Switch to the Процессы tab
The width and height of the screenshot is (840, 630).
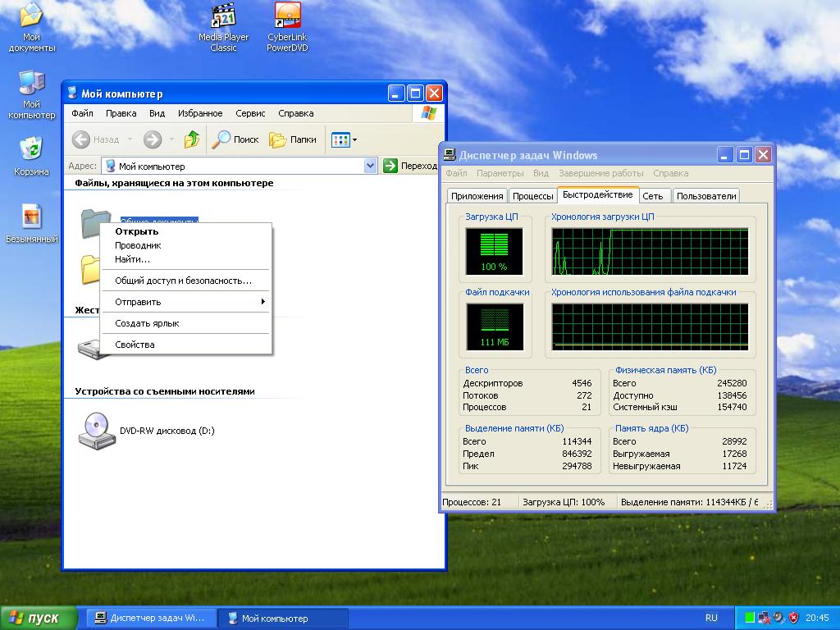533,196
